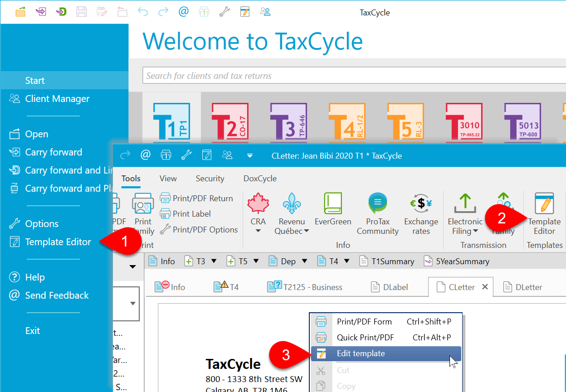Choose Quick Print/PDF from context menu
566x392 pixels.
tap(385, 338)
